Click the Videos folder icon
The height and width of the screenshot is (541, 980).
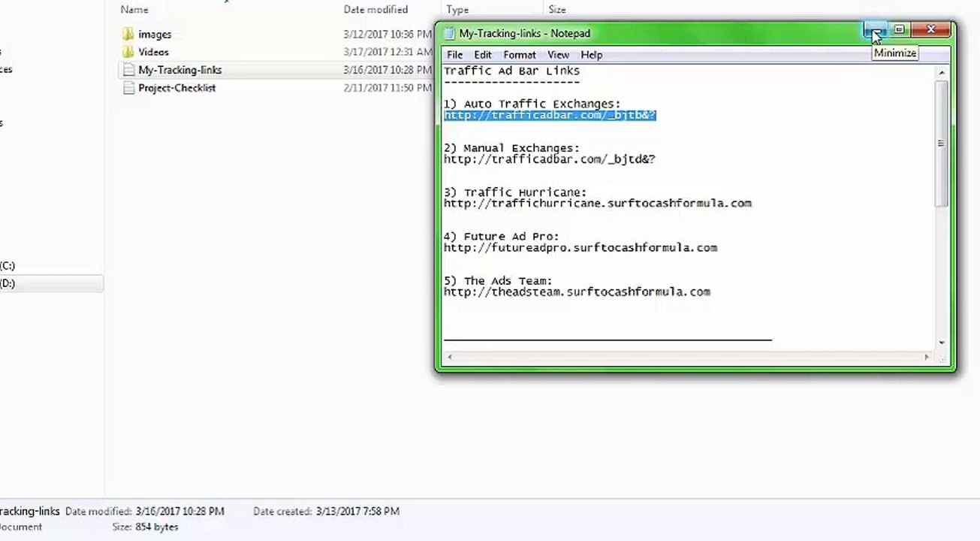128,52
